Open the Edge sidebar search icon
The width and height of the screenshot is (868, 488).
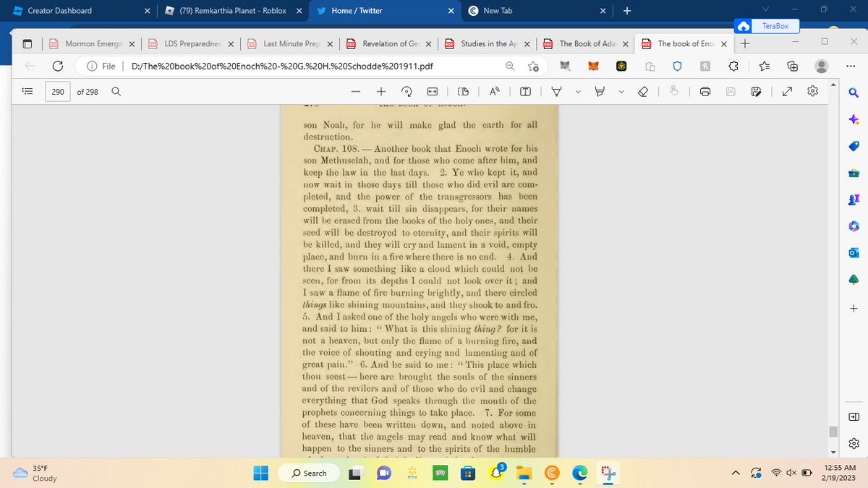854,92
